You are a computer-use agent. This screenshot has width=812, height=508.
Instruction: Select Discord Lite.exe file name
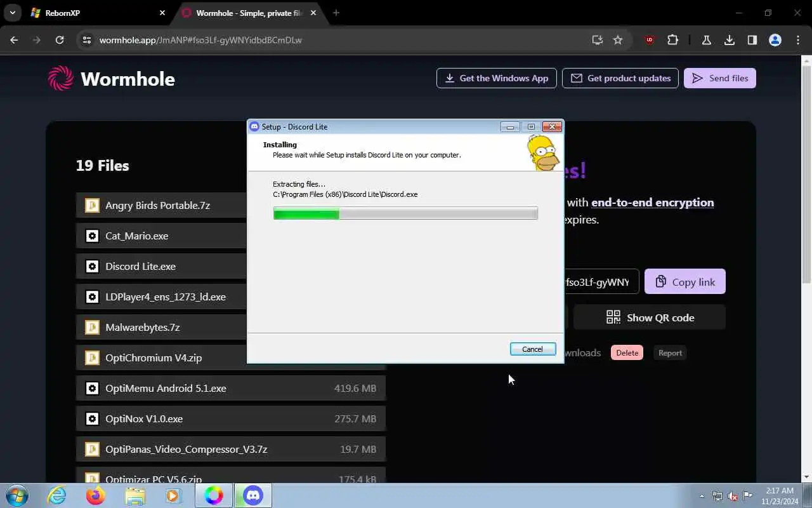click(x=140, y=266)
